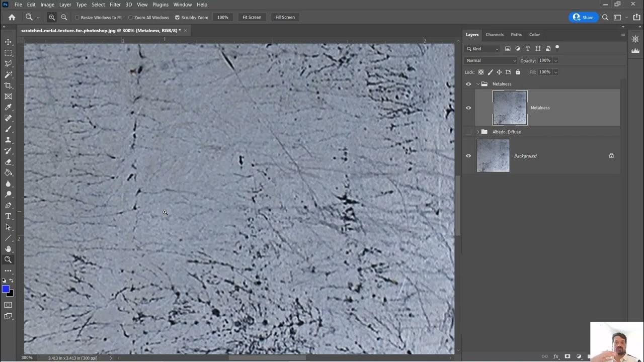Select the Dodge tool
This screenshot has width=644, height=362.
point(8,195)
